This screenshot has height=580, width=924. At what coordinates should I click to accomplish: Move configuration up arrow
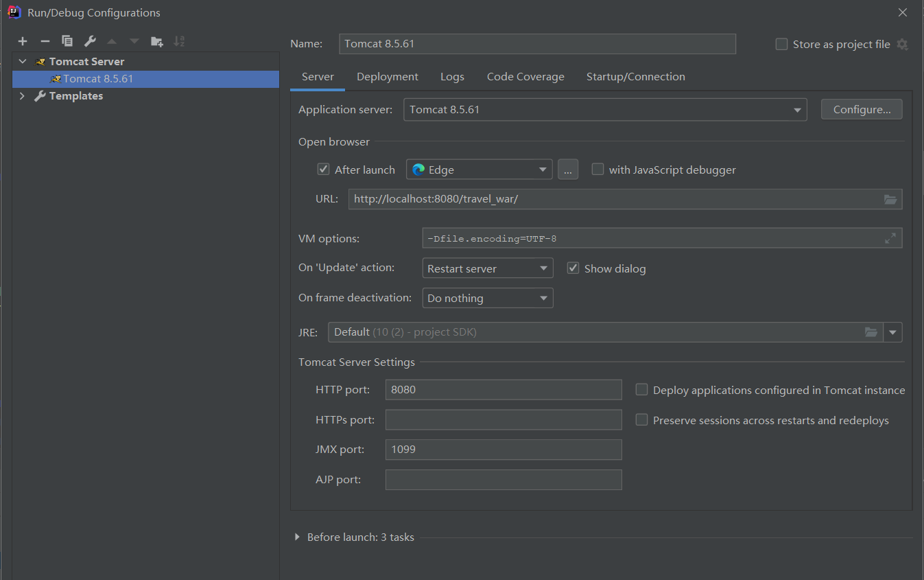tap(112, 41)
